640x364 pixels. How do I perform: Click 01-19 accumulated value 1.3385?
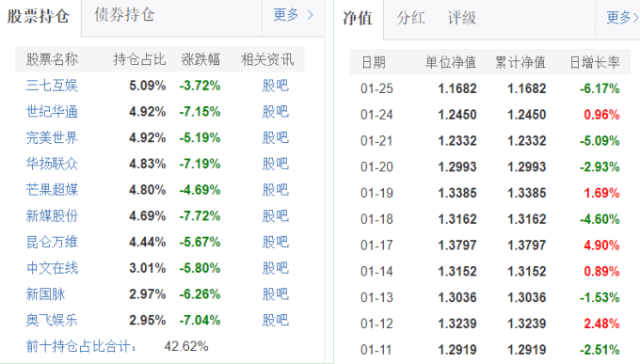[526, 193]
